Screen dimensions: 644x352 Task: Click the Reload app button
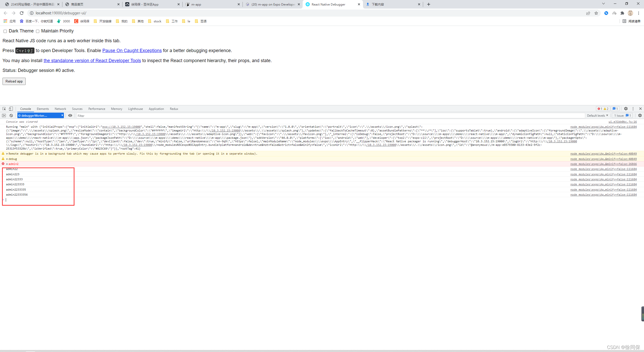(14, 81)
